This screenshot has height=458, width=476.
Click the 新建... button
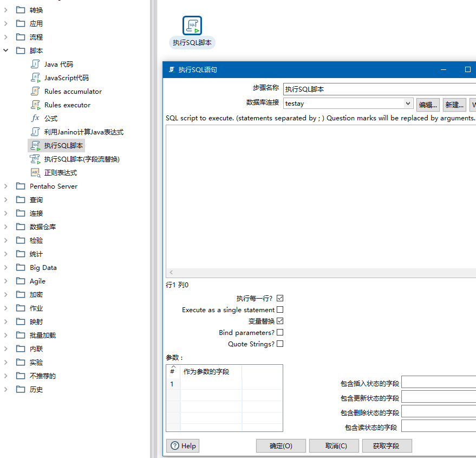click(x=454, y=105)
